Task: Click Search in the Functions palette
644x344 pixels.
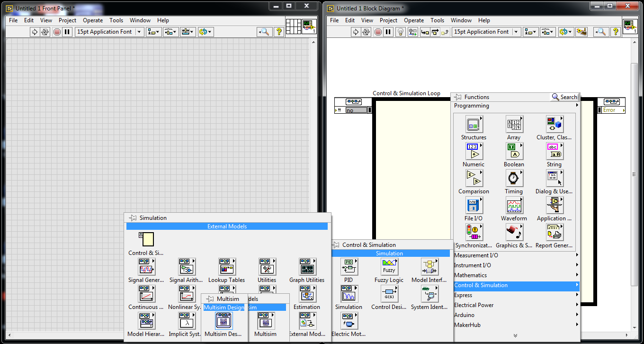Action: click(x=564, y=97)
